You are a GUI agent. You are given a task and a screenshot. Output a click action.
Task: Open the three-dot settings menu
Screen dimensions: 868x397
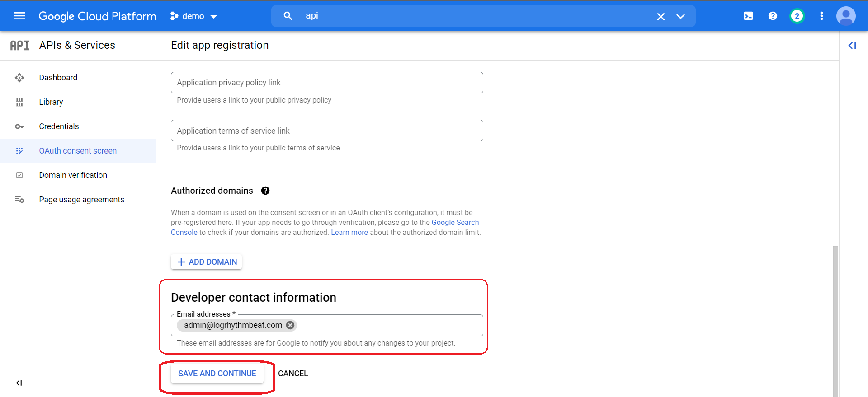[821, 16]
